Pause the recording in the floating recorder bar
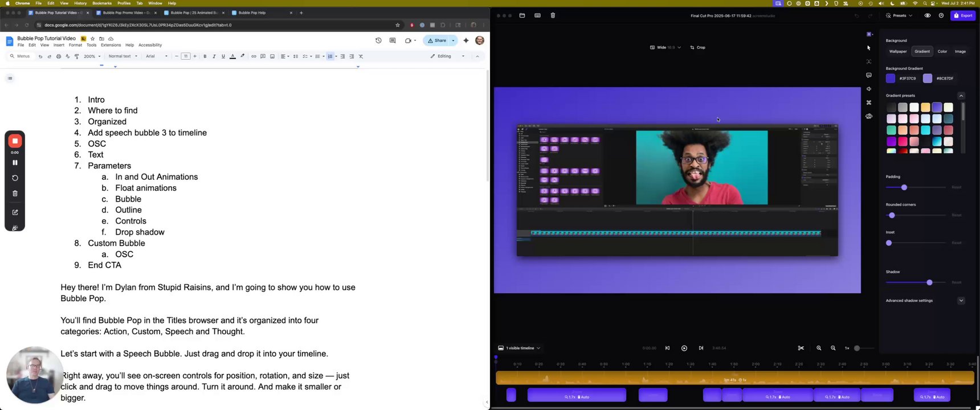The width and height of the screenshot is (980, 410). pos(15,162)
